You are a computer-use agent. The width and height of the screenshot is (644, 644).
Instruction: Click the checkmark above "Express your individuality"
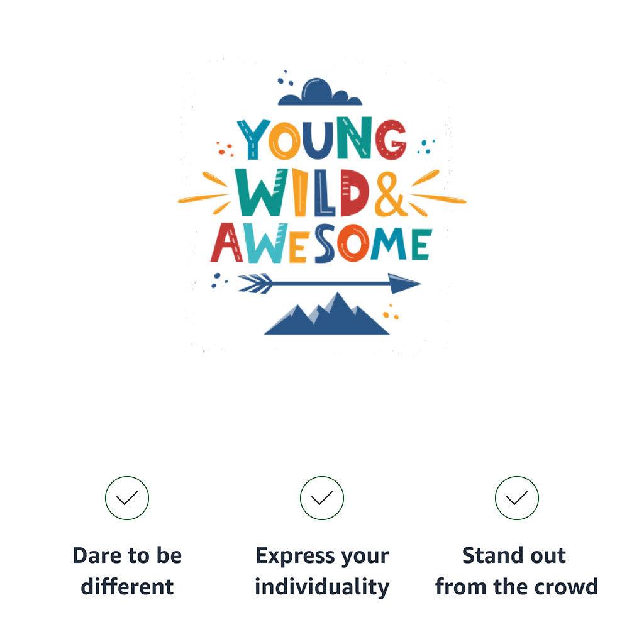(322, 498)
